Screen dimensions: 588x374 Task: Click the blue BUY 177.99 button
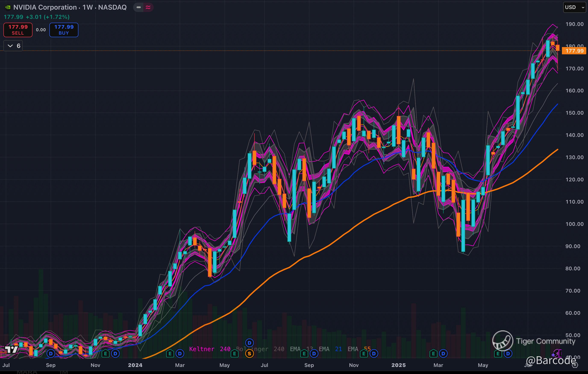point(64,30)
